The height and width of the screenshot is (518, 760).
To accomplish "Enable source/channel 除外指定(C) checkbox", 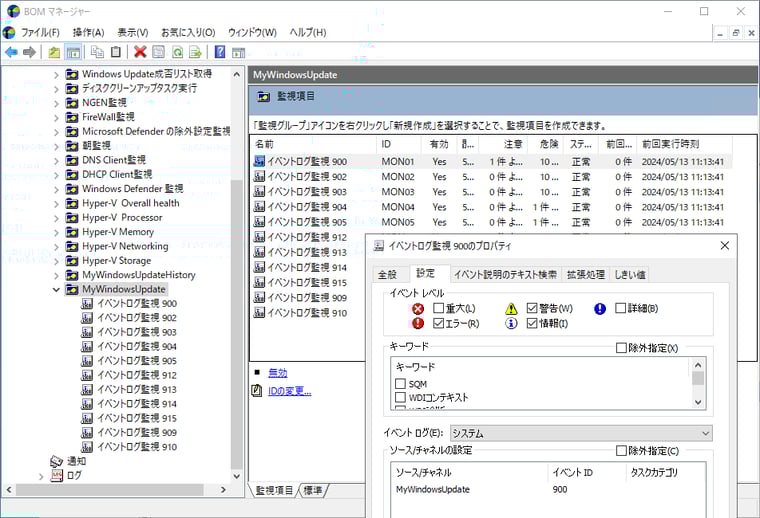I will coord(621,451).
